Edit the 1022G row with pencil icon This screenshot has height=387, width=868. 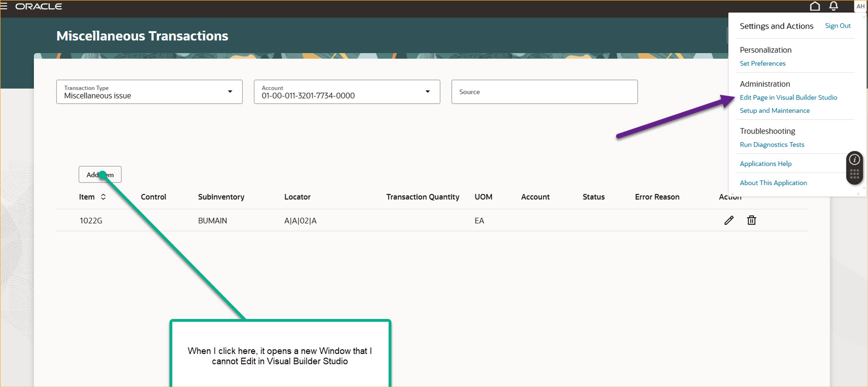(x=729, y=220)
